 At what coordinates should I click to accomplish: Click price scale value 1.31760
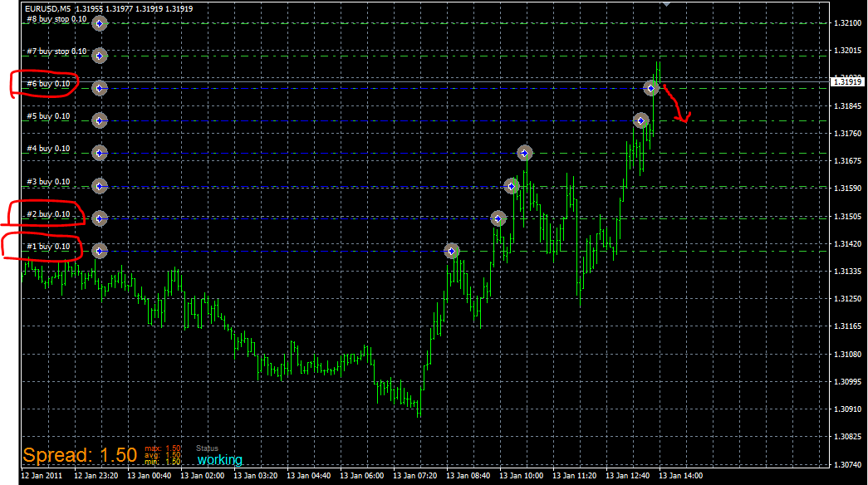click(x=847, y=134)
